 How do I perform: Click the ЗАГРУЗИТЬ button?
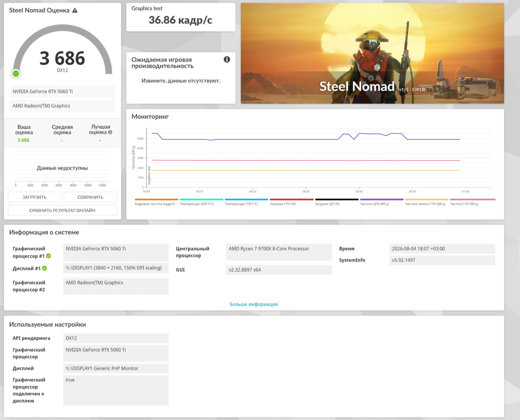tap(35, 197)
